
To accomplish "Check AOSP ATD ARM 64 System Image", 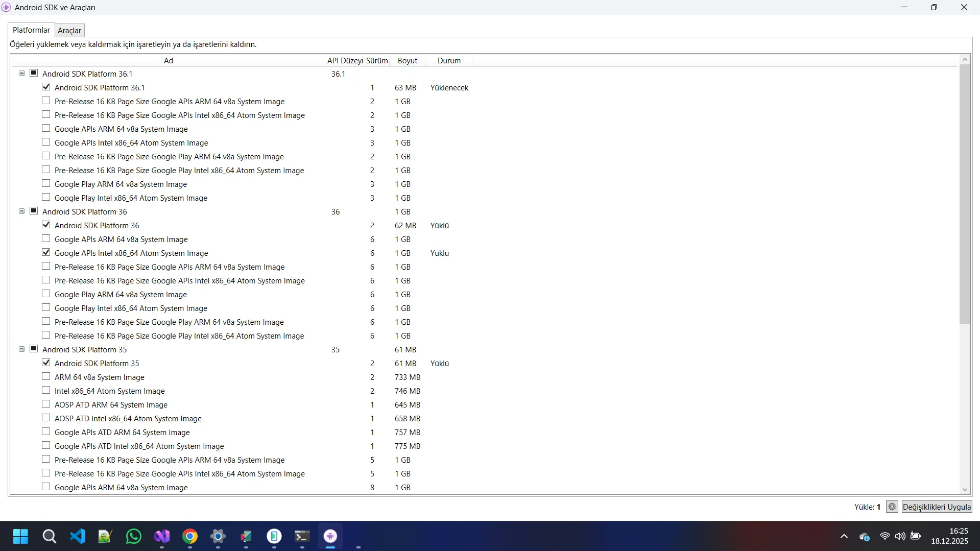I will click(46, 404).
